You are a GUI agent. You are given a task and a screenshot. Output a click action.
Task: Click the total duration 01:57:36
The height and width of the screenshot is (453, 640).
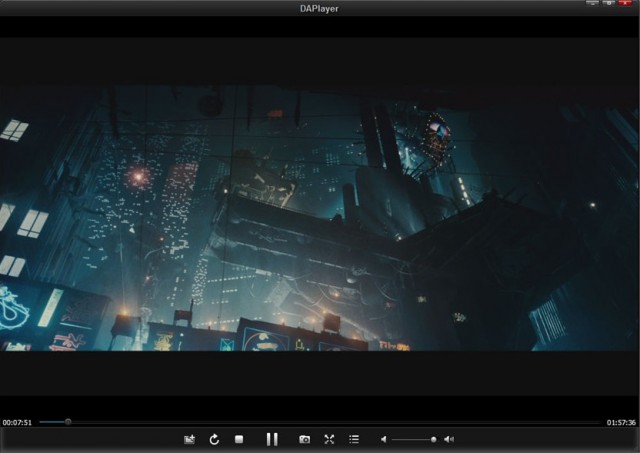(621, 422)
